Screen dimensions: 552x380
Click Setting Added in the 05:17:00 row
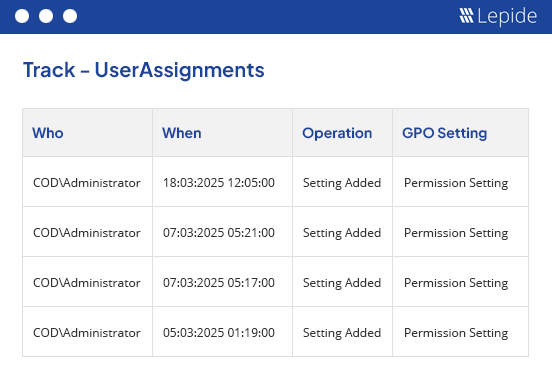342,283
